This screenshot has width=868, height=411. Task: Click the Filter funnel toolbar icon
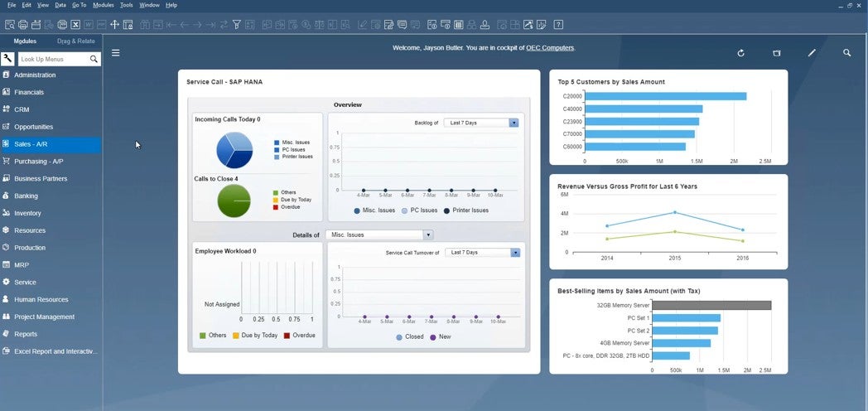point(237,24)
